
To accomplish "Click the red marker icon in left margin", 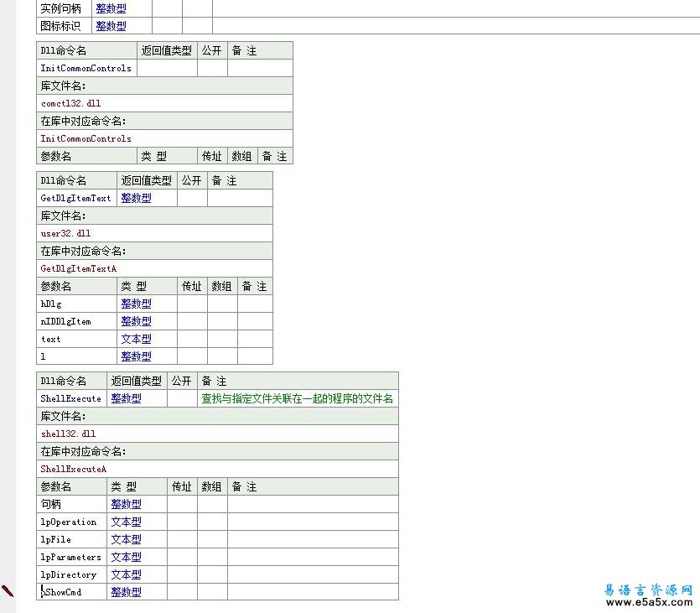I will [x=8, y=591].
